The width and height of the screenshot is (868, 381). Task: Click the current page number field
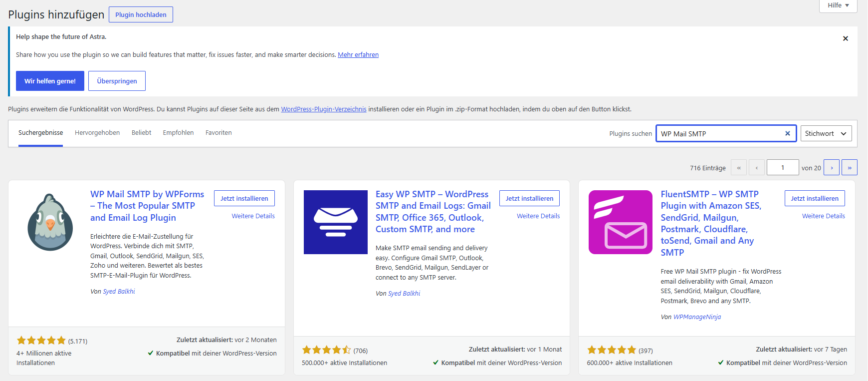[783, 167]
